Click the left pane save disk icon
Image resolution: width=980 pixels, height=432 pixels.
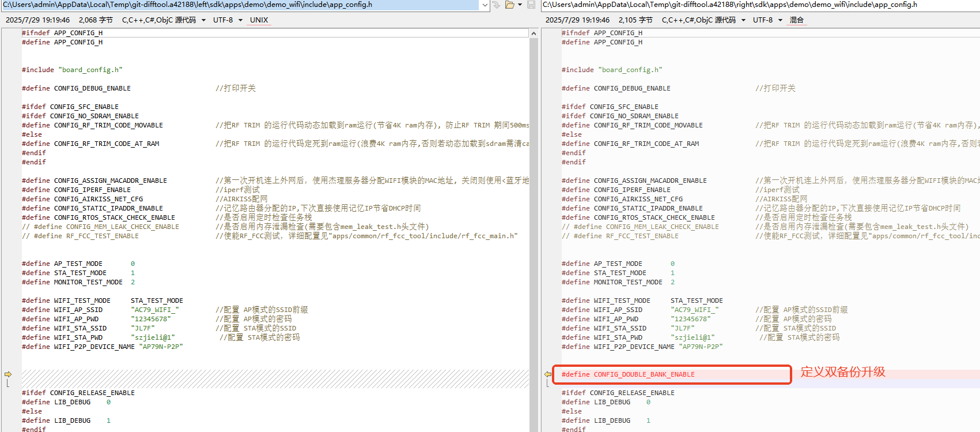coord(531,5)
